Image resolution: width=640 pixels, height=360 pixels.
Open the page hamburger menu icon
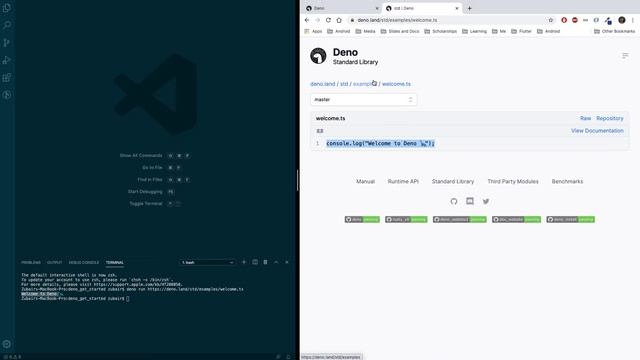(625, 56)
